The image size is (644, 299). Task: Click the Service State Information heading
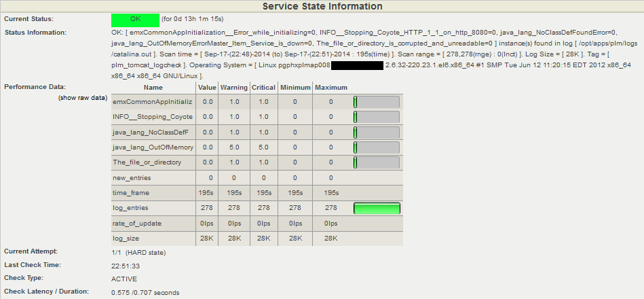pos(322,6)
